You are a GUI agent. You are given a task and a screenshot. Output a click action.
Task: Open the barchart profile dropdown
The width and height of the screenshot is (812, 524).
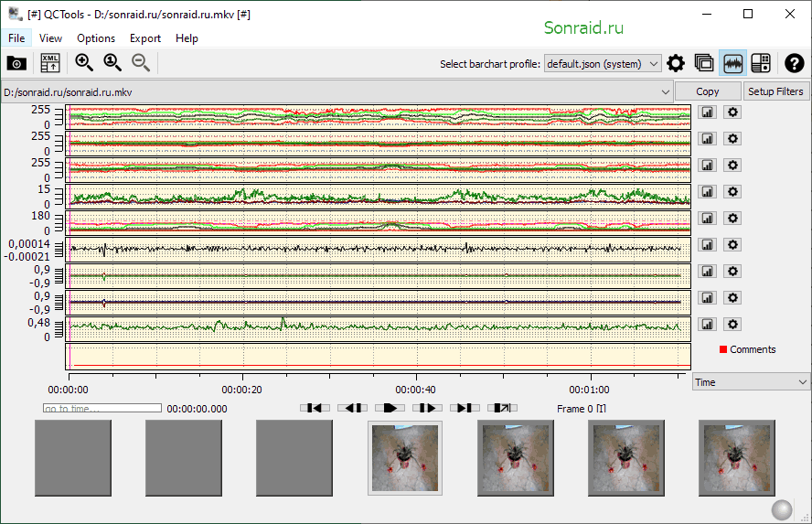(x=603, y=64)
